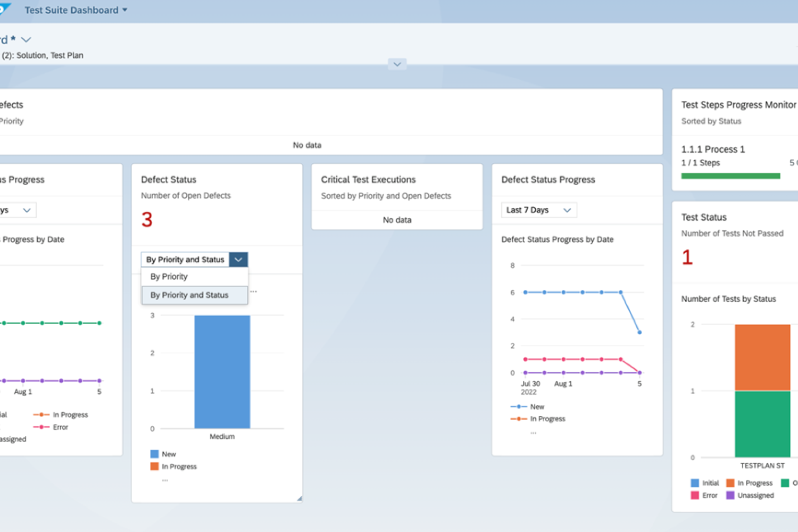Click the last New data point on line chart
The width and height of the screenshot is (798, 532).
coord(639,332)
